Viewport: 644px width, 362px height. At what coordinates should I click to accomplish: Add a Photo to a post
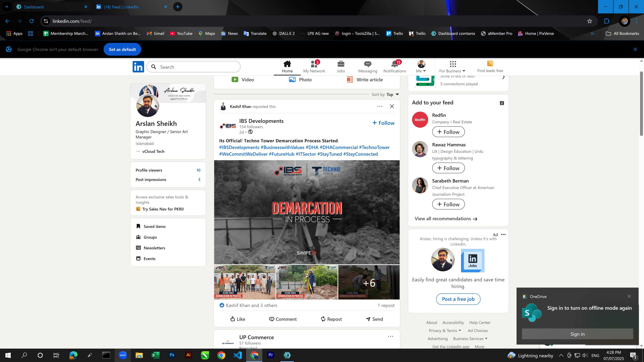click(x=300, y=79)
